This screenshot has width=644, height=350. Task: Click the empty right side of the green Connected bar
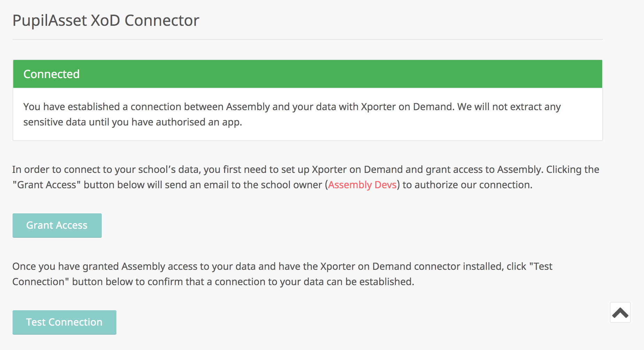(488, 74)
